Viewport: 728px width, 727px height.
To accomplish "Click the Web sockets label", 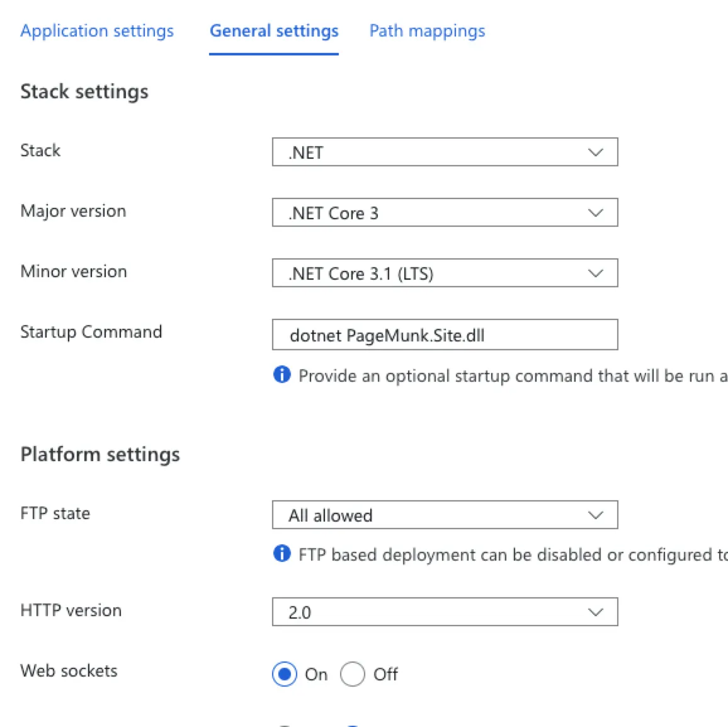I will 69,671.
